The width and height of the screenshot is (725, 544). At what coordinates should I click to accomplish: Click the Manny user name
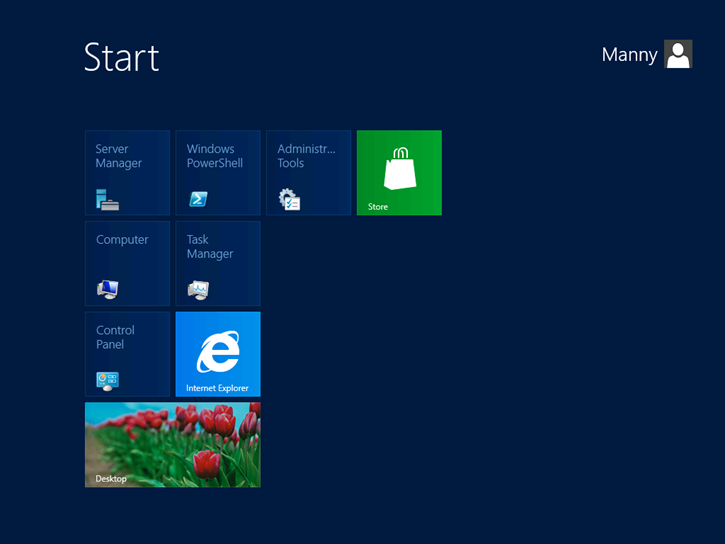click(x=629, y=55)
